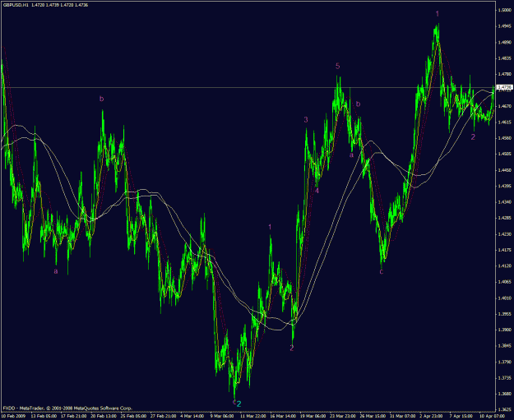The width and height of the screenshot is (514, 420).
Task: Click price axis value 1.3680
Action: click(x=504, y=394)
